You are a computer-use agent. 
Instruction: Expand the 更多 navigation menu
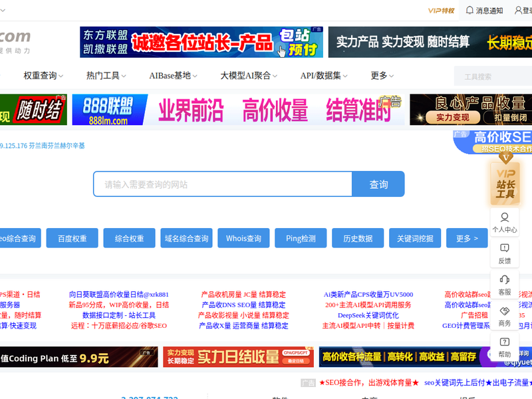tap(382, 76)
